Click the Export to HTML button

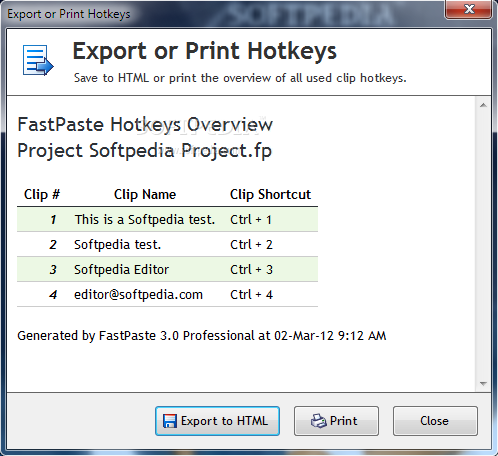[217, 421]
